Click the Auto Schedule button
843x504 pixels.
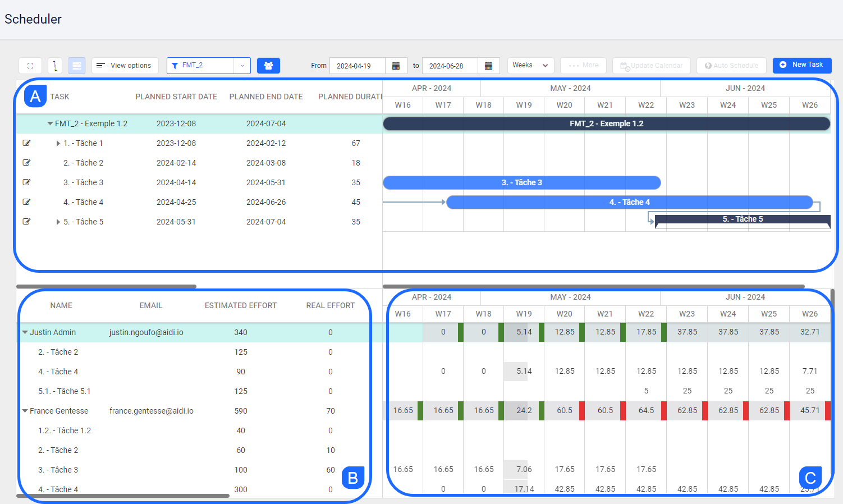tap(731, 65)
